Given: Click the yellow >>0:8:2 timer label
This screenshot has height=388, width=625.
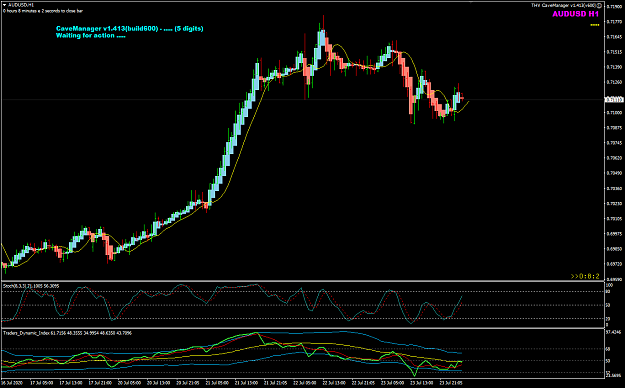Looking at the screenshot, I should point(585,276).
